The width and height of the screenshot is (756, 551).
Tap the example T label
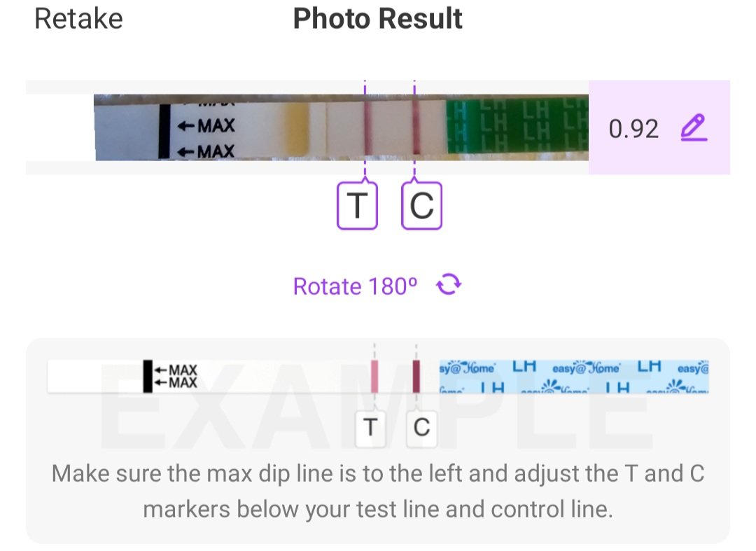tap(370, 427)
